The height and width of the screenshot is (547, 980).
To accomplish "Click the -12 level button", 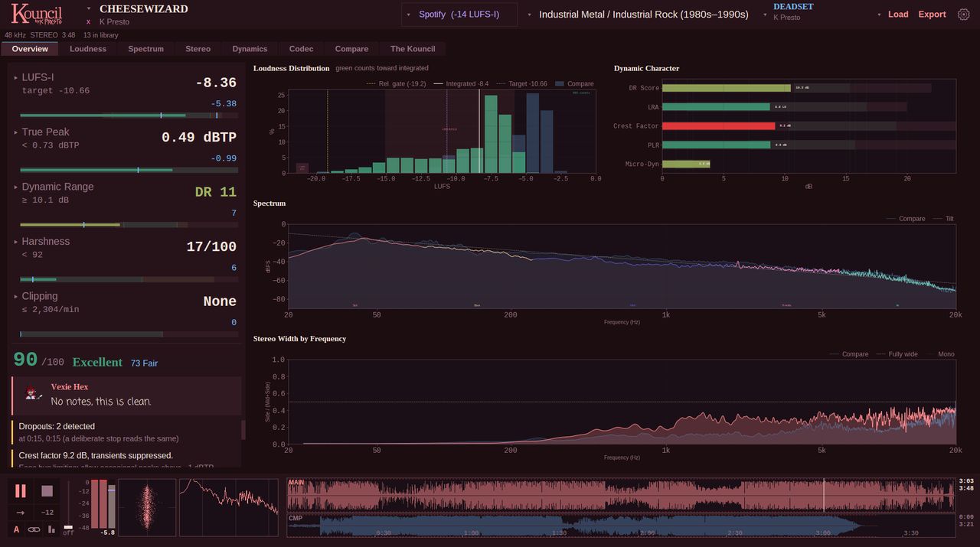I will coord(47,513).
